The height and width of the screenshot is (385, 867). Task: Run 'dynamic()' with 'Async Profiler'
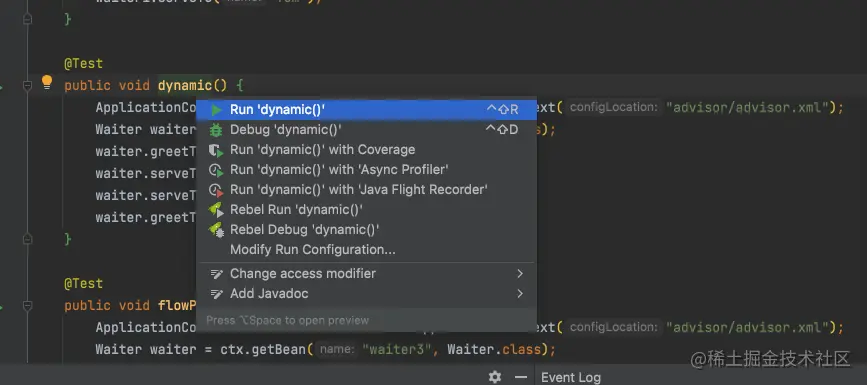click(366, 170)
